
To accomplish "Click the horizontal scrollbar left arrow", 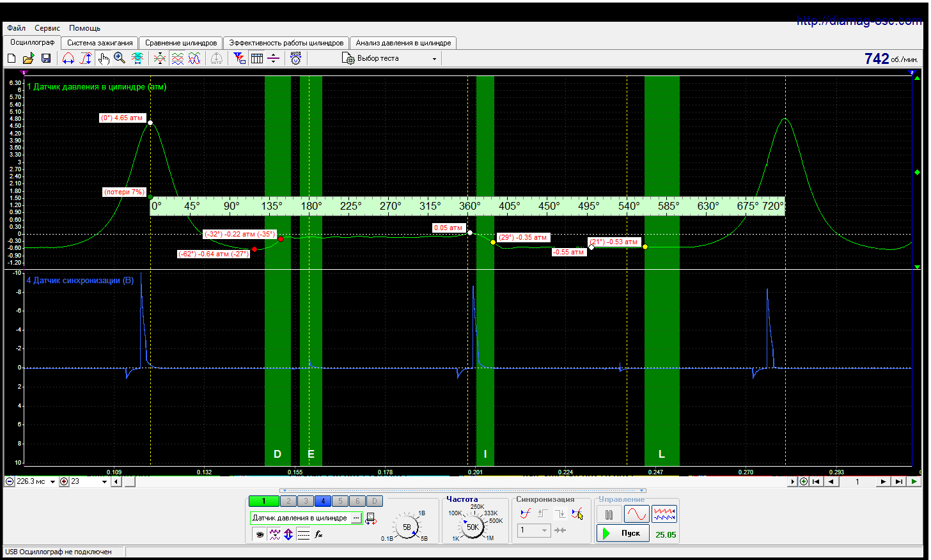I will coord(116,481).
